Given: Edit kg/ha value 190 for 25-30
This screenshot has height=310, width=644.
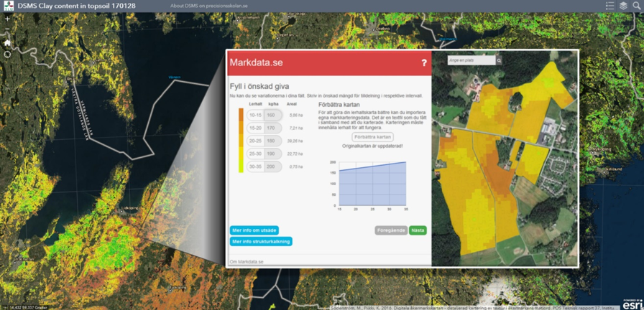Looking at the screenshot, I should point(272,154).
